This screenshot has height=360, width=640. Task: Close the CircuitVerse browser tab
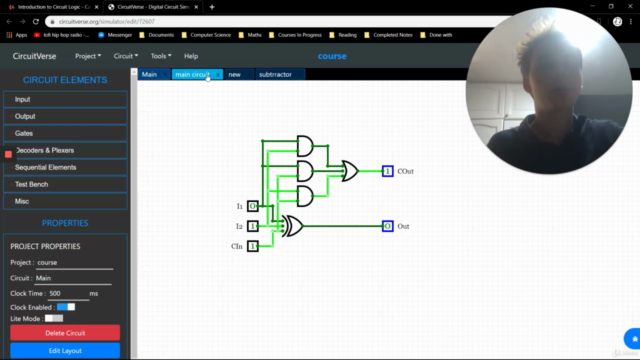[196, 7]
